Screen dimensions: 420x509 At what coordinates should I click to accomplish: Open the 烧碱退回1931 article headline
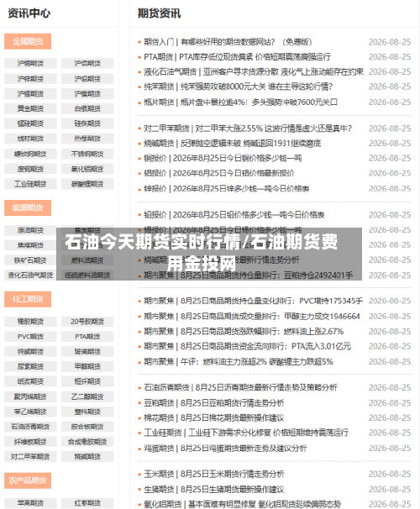233,143
